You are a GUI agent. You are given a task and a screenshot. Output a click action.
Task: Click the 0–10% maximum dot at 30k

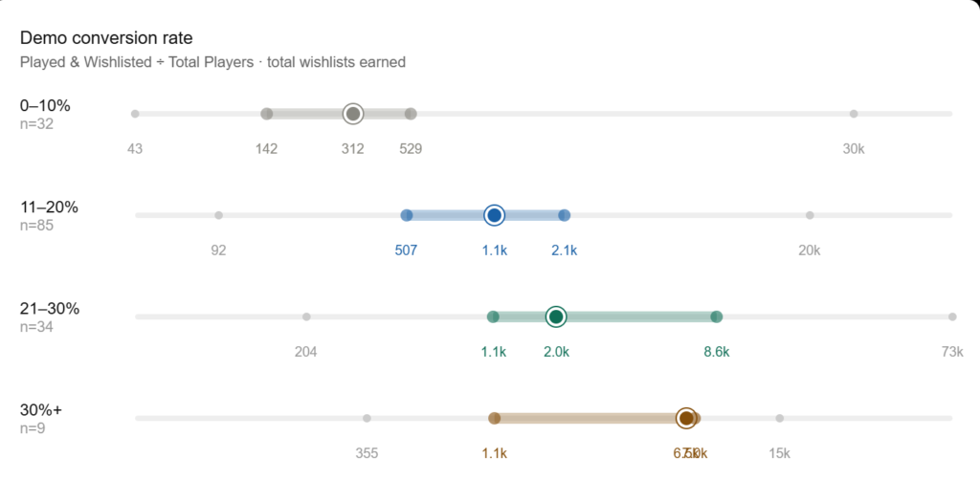[x=854, y=114]
